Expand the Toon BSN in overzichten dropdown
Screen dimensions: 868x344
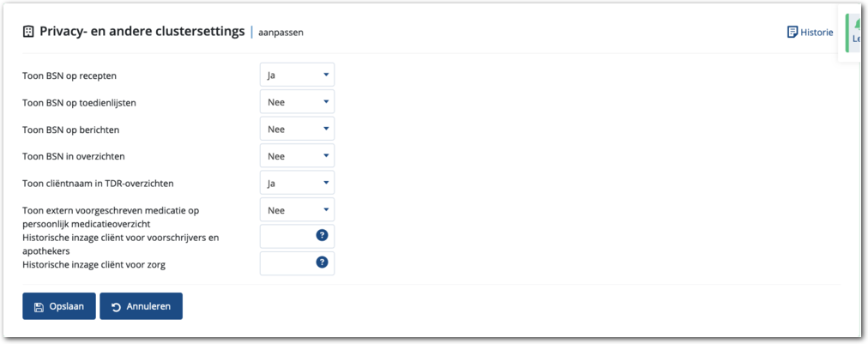[297, 156]
